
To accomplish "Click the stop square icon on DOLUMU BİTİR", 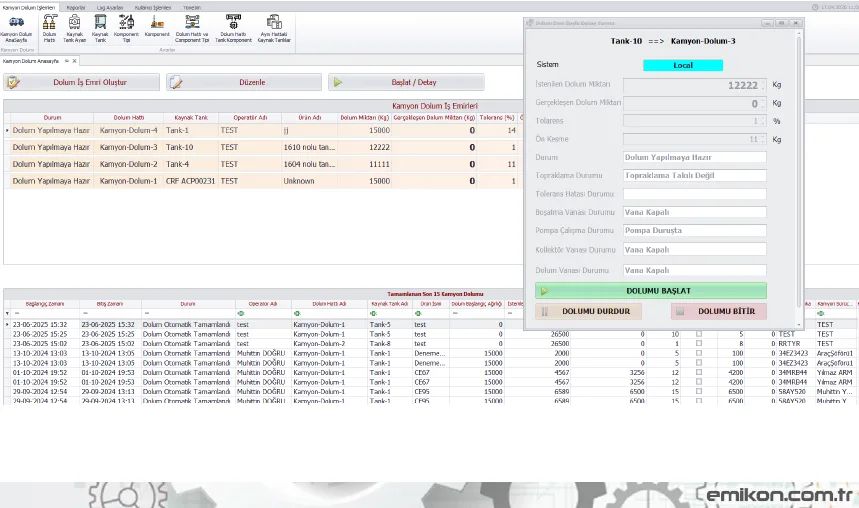I will pos(680,311).
